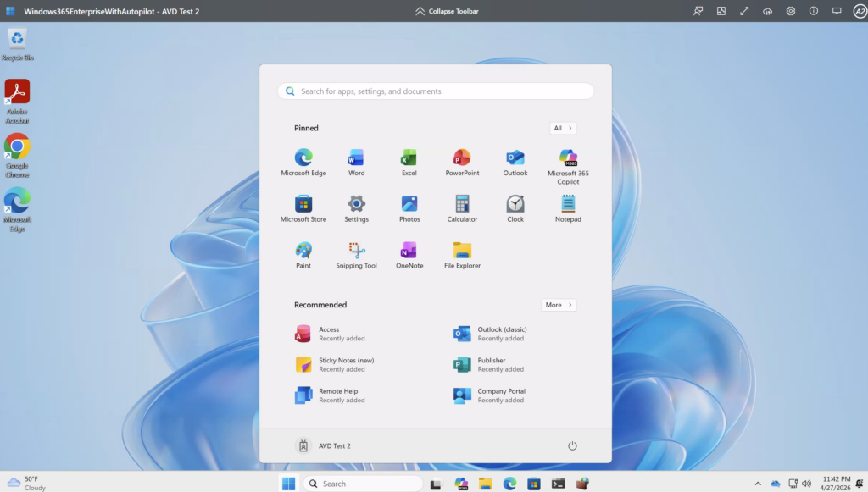Click the Power button in Start menu

pyautogui.click(x=572, y=445)
